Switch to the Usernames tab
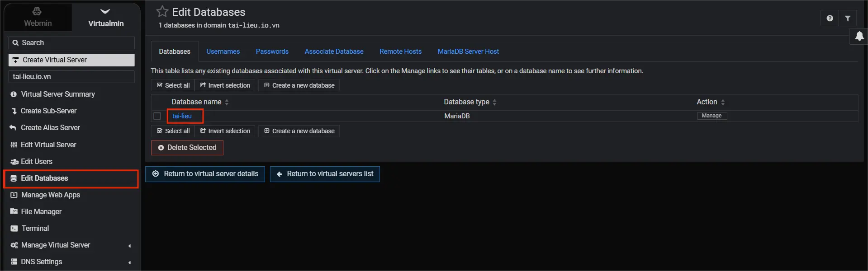This screenshot has width=868, height=271. pyautogui.click(x=223, y=51)
